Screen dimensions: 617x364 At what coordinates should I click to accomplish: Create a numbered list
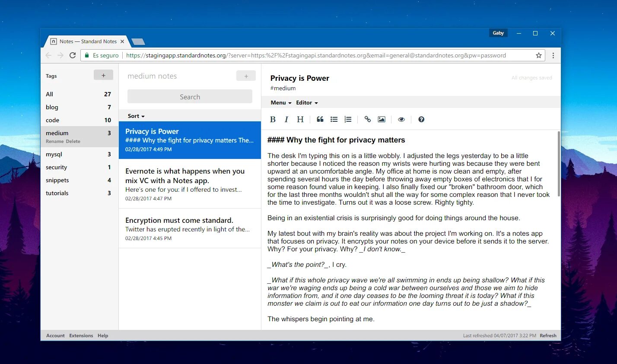(x=348, y=119)
